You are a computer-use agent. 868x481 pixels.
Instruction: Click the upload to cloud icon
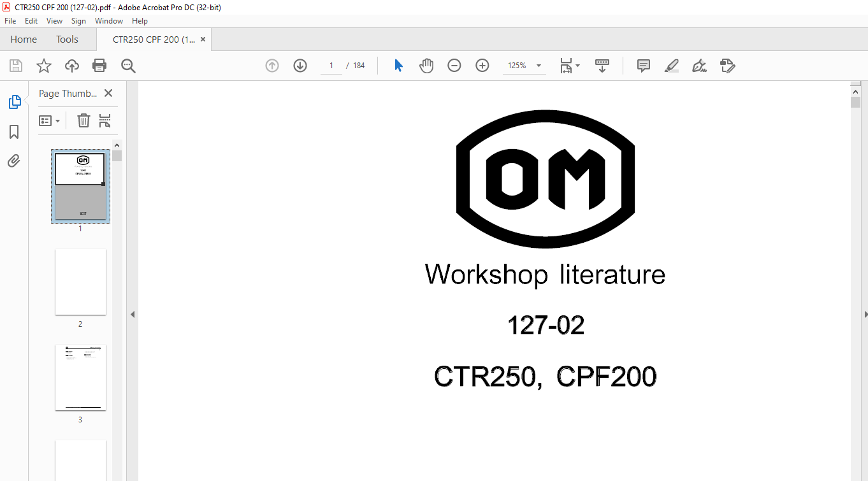72,66
